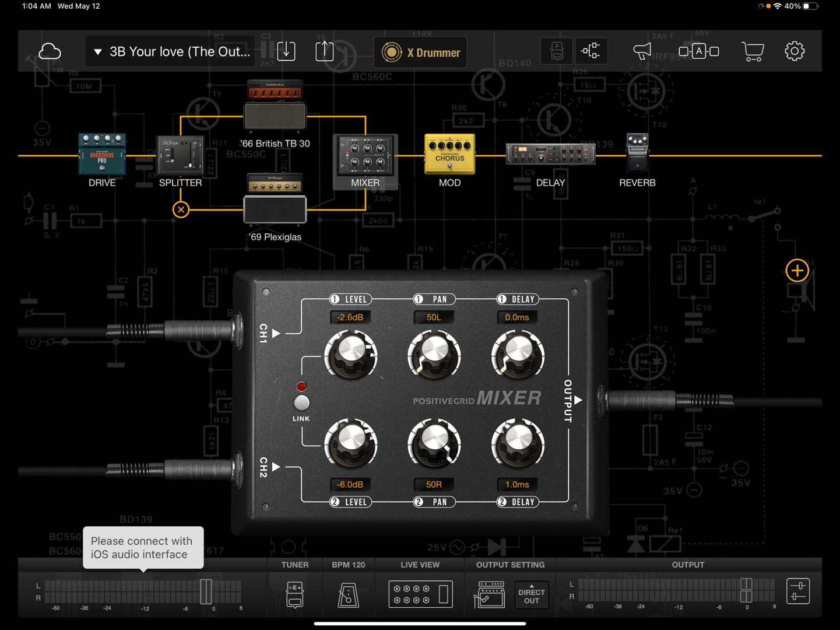This screenshot has height=630, width=840.
Task: Select the REVERB pedal
Action: point(637,153)
